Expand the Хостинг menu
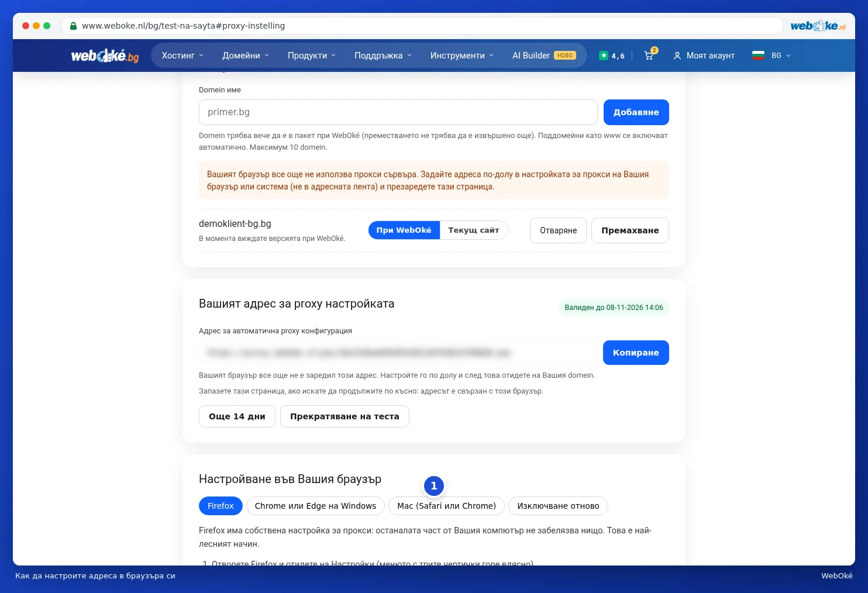Image resolution: width=868 pixels, height=593 pixels. 182,56
